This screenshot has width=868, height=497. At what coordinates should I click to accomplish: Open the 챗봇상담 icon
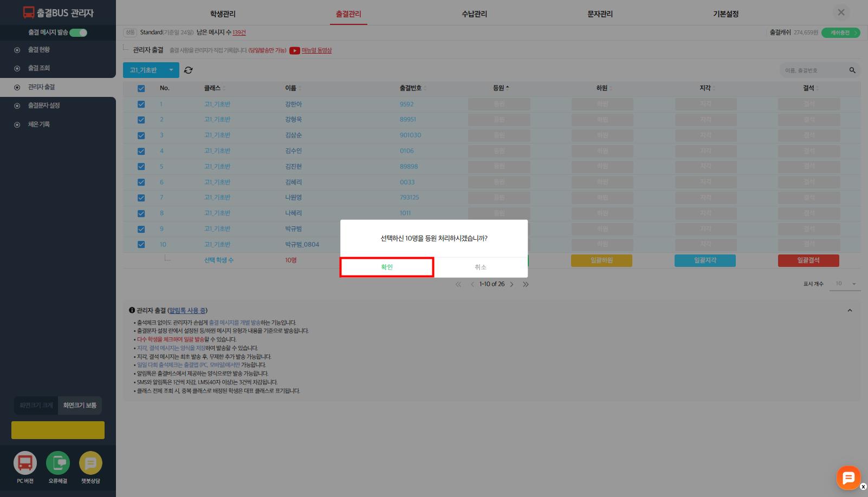[90, 463]
